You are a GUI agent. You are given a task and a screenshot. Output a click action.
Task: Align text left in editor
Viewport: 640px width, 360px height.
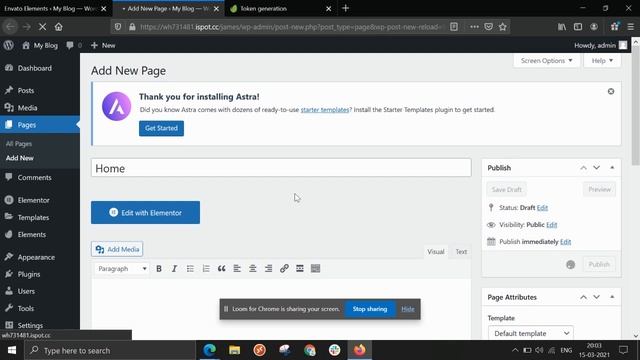coord(237,269)
